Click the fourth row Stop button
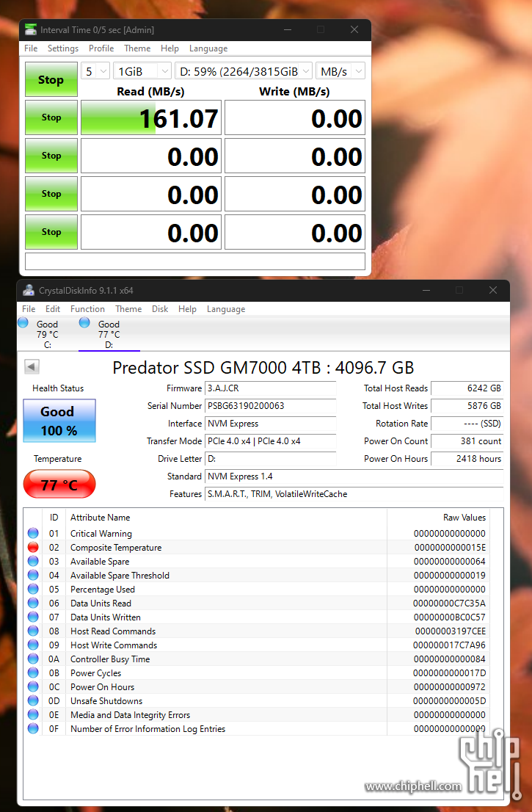The width and height of the screenshot is (532, 812). pyautogui.click(x=51, y=232)
